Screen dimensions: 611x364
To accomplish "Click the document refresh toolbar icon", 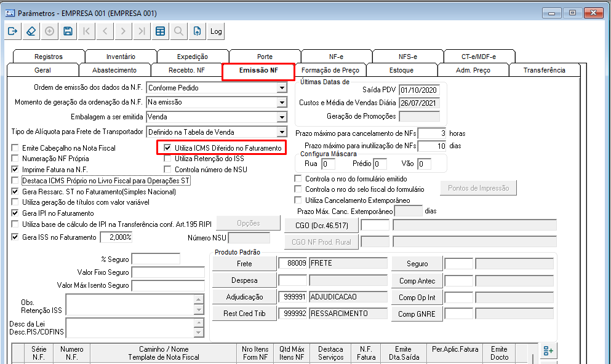I will click(197, 31).
